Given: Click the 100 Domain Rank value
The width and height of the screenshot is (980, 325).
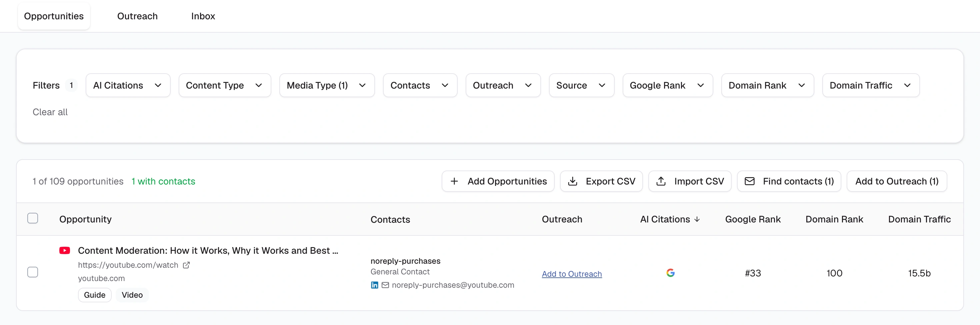Looking at the screenshot, I should [x=834, y=273].
